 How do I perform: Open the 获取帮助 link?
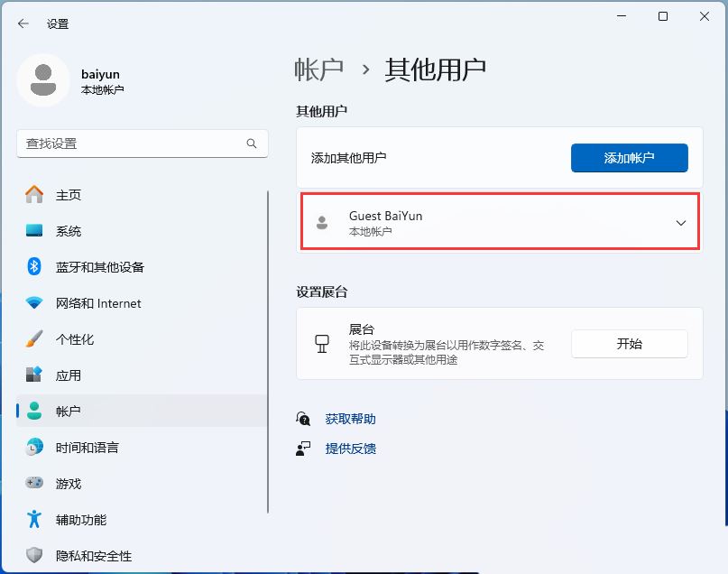pyautogui.click(x=351, y=419)
